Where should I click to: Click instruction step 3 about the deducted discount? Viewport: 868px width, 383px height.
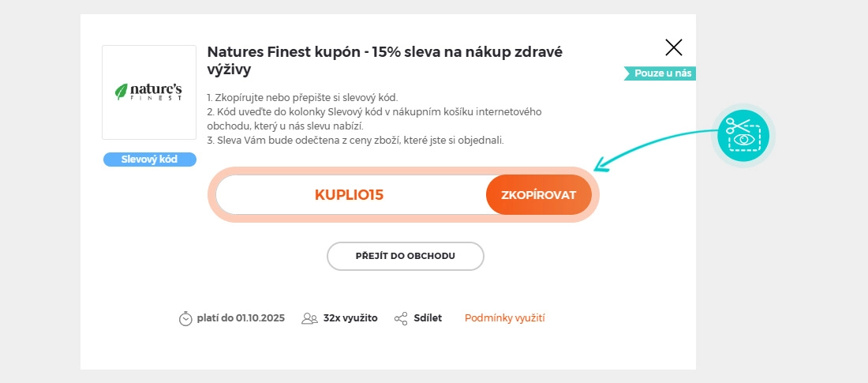pyautogui.click(x=355, y=141)
